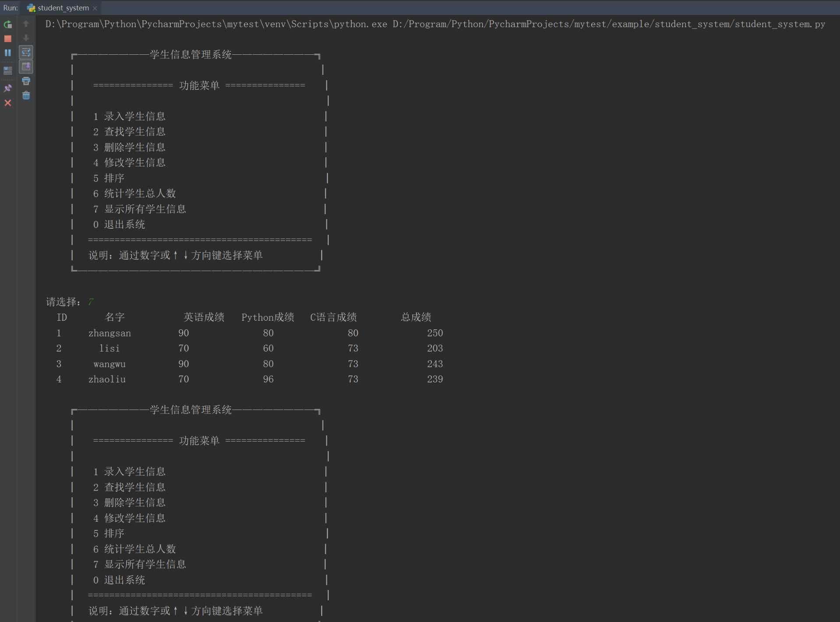840x622 pixels.
Task: Print the console output
Action: [26, 81]
